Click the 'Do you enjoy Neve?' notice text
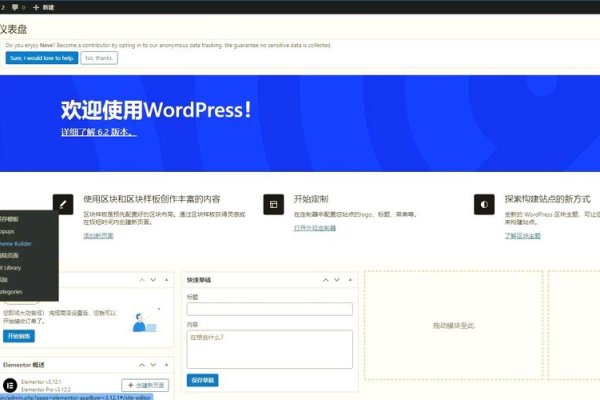The height and width of the screenshot is (400, 600). [x=168, y=45]
